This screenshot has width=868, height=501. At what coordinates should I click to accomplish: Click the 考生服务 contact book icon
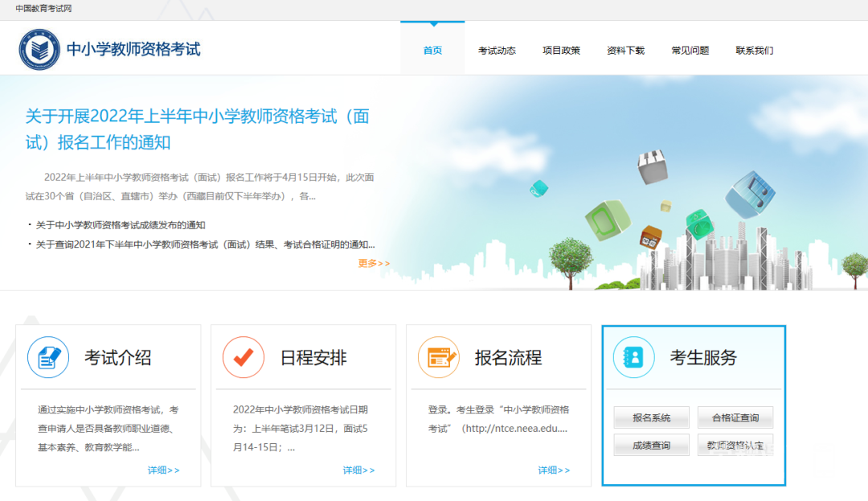[634, 357]
